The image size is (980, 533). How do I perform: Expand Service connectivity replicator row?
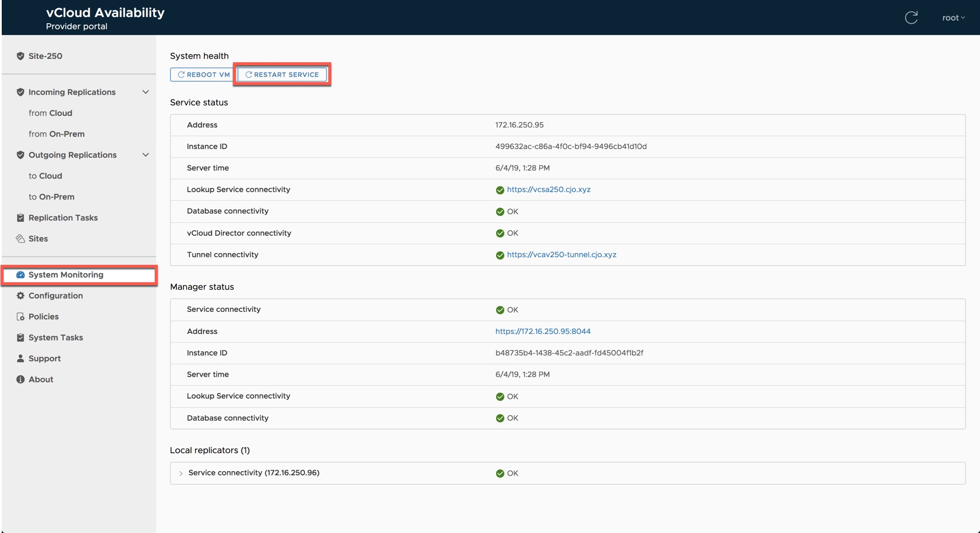181,473
